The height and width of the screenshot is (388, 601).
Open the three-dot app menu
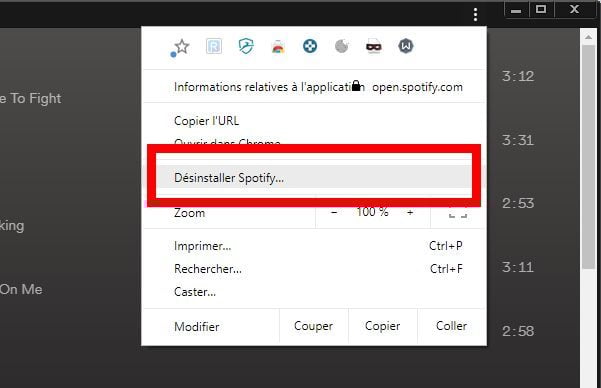point(475,15)
